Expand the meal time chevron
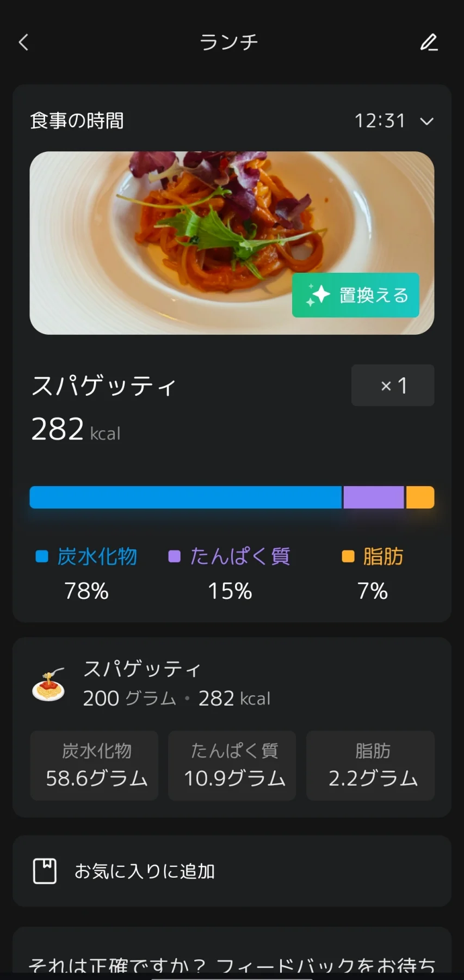This screenshot has width=464, height=980. point(427,121)
